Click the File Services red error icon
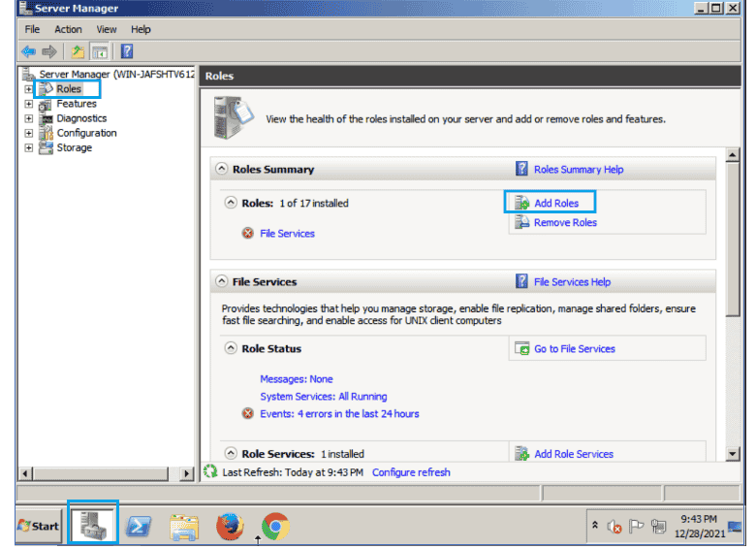This screenshot has width=756, height=549. tap(248, 234)
